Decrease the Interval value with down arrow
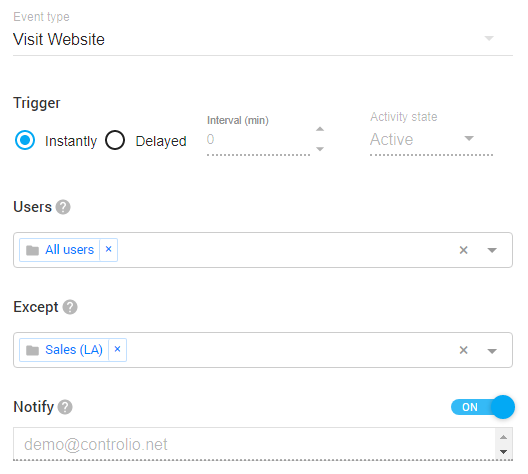528x474 pixels. click(x=320, y=149)
